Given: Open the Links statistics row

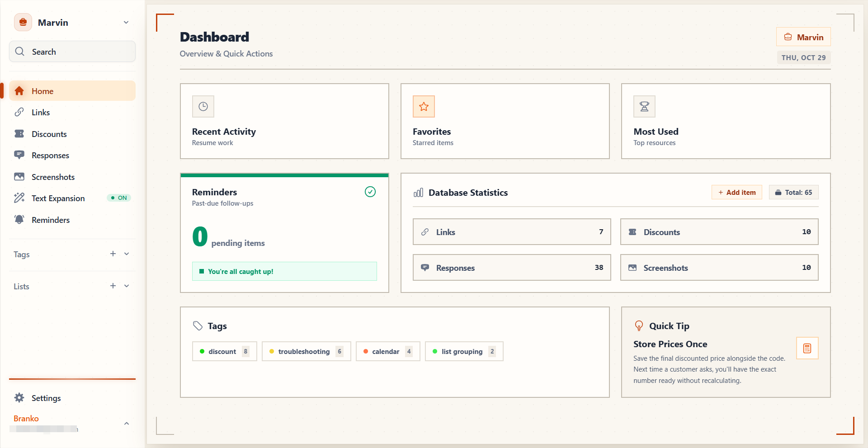Looking at the screenshot, I should [x=512, y=232].
